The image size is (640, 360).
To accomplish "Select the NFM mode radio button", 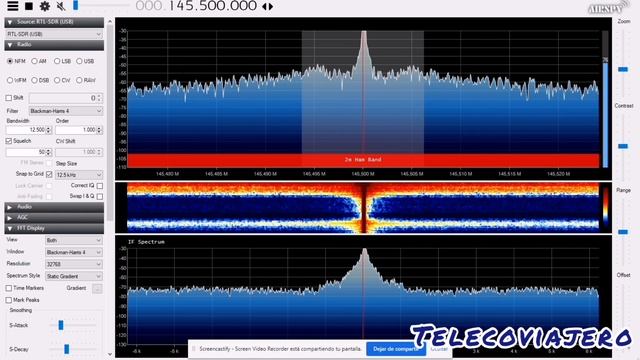I will tap(10, 61).
